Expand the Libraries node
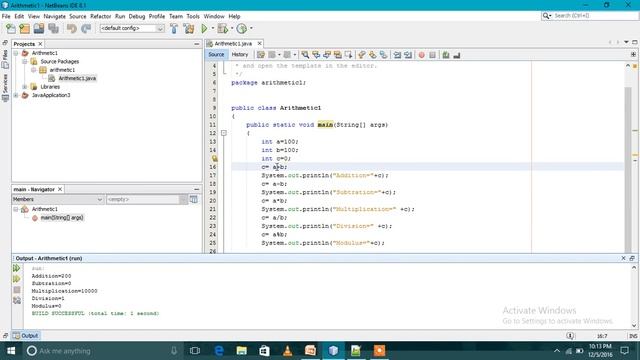The image size is (640, 360). 25,87
